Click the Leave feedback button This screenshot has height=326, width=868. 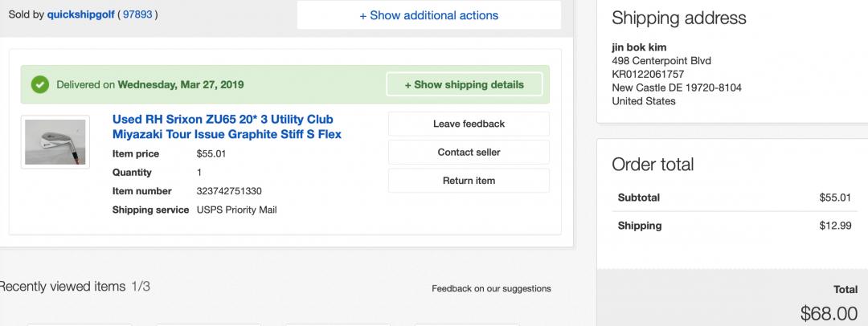pyautogui.click(x=469, y=124)
